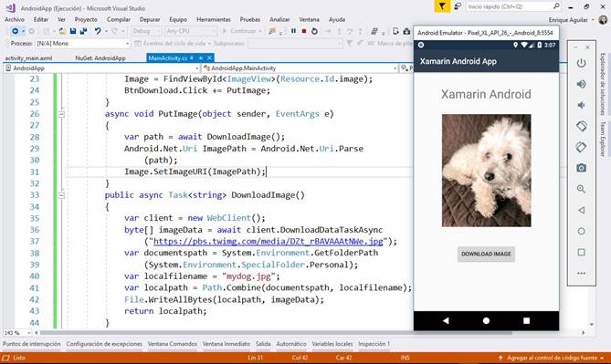Screen dimensions: 611x364
Task: Tap the Android Home navigation button
Action: point(486,320)
